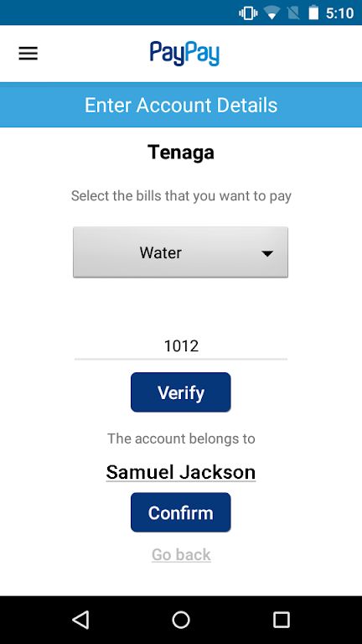Tap the vibrate mode status icon
The image size is (362, 644).
pyautogui.click(x=248, y=13)
